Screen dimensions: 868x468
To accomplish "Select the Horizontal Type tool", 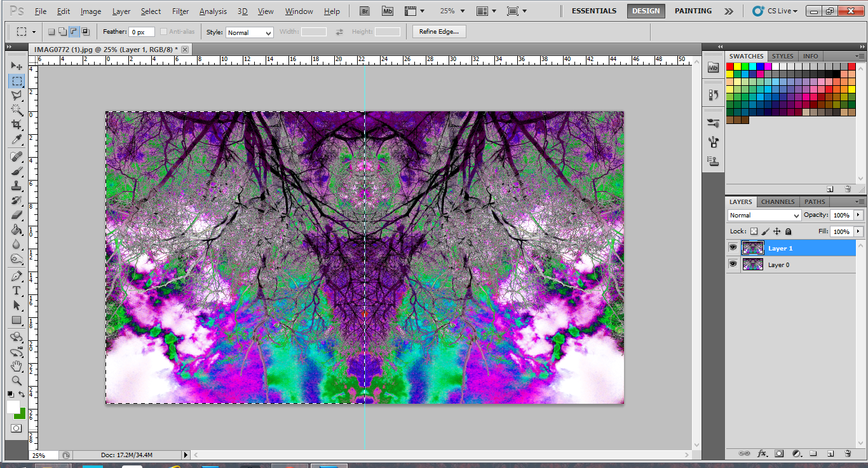I will click(x=17, y=291).
